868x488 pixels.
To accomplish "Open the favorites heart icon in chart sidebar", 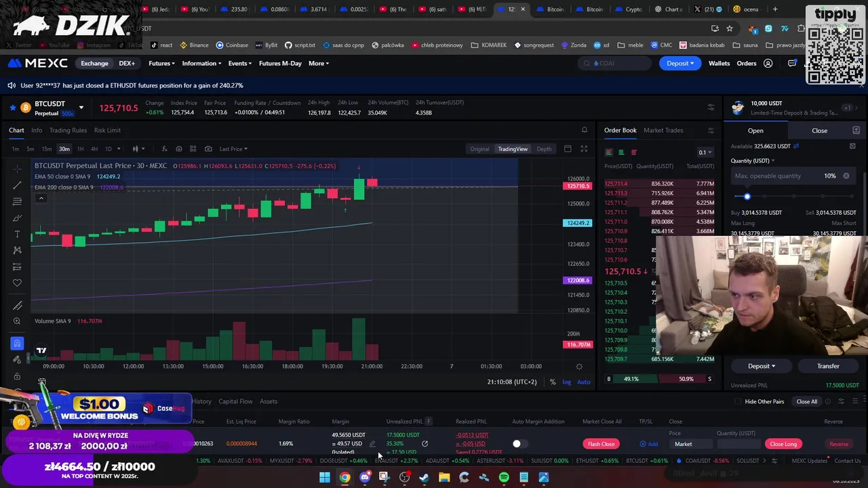I will [17, 283].
